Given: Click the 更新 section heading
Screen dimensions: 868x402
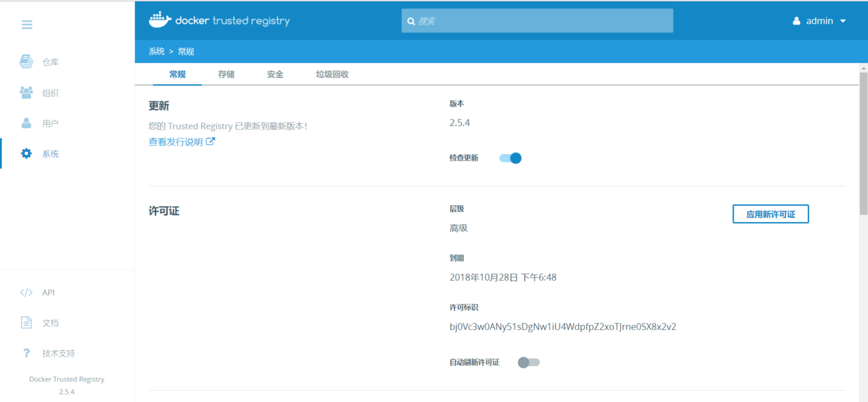Looking at the screenshot, I should 159,106.
